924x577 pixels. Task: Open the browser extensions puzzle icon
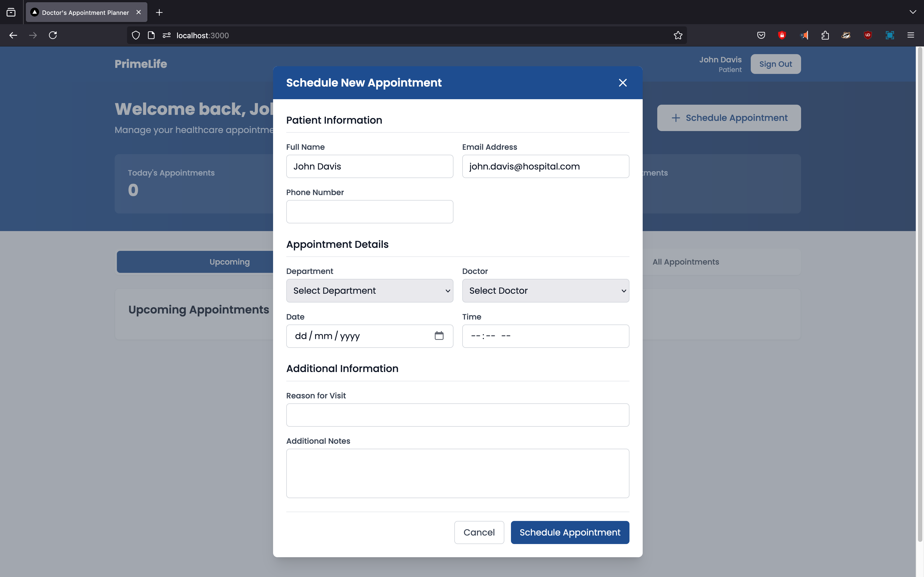click(825, 35)
